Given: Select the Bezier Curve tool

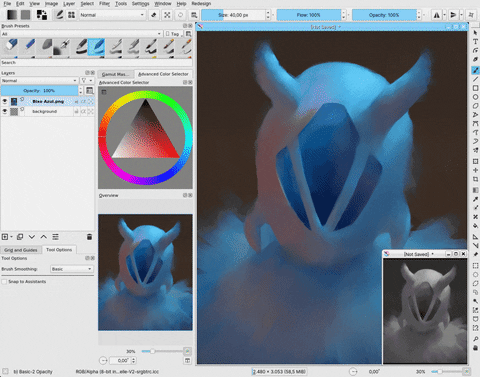Looking at the screenshot, I should point(475,124).
